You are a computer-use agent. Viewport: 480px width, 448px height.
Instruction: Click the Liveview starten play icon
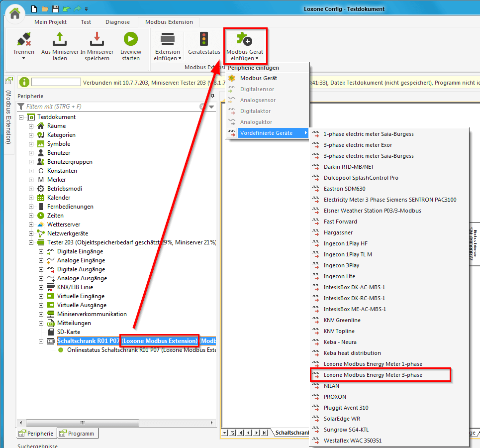click(x=131, y=39)
